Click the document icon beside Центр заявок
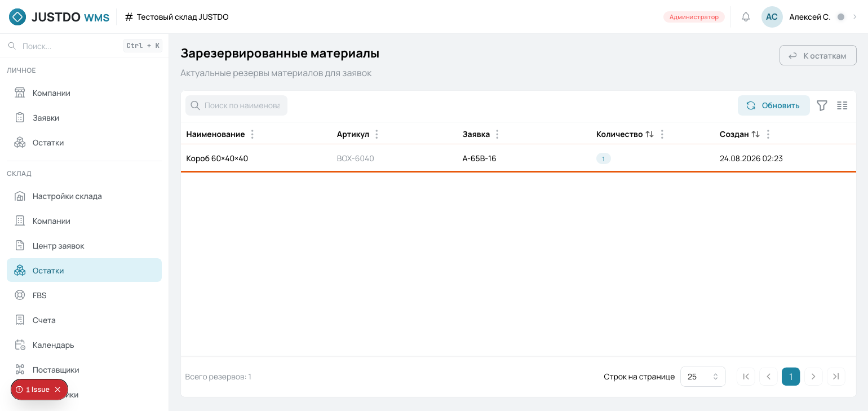The height and width of the screenshot is (411, 868). [x=20, y=246]
